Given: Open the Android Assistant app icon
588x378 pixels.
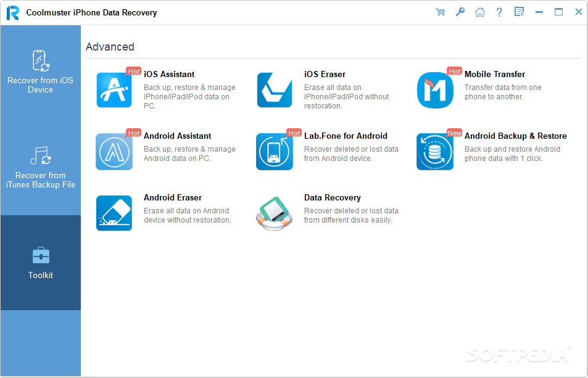Looking at the screenshot, I should click(114, 152).
